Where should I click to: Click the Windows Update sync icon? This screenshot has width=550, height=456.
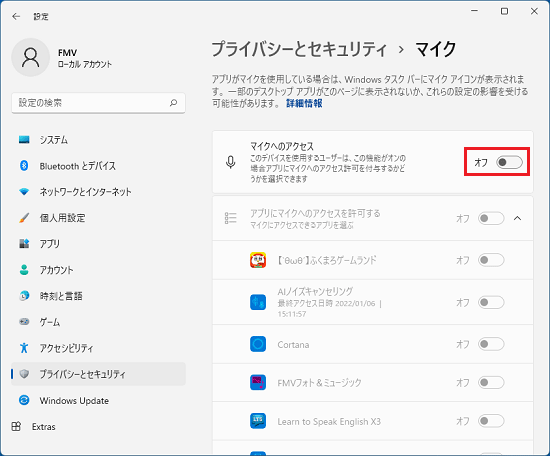tap(24, 400)
